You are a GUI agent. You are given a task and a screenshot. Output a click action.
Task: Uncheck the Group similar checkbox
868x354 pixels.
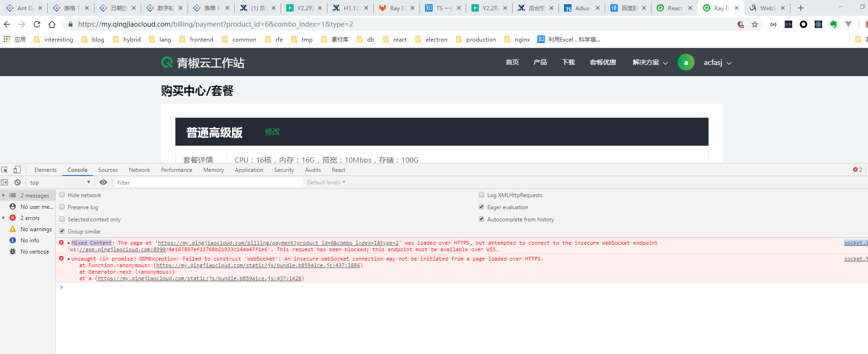(x=62, y=231)
